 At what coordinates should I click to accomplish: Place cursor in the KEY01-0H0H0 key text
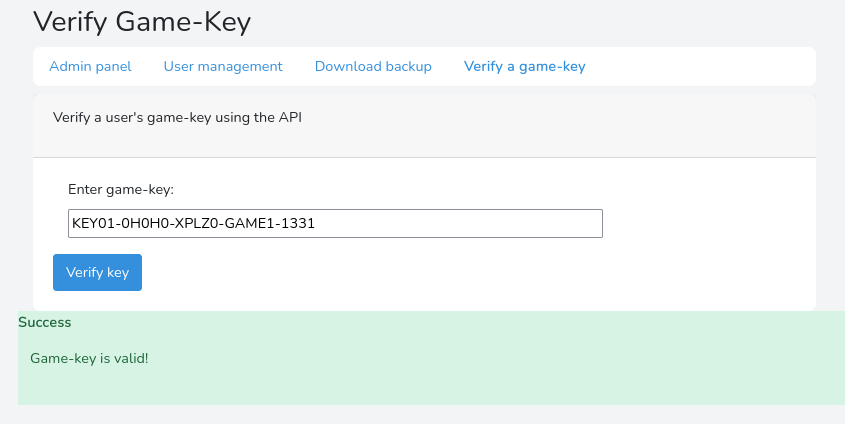pyautogui.click(x=120, y=223)
